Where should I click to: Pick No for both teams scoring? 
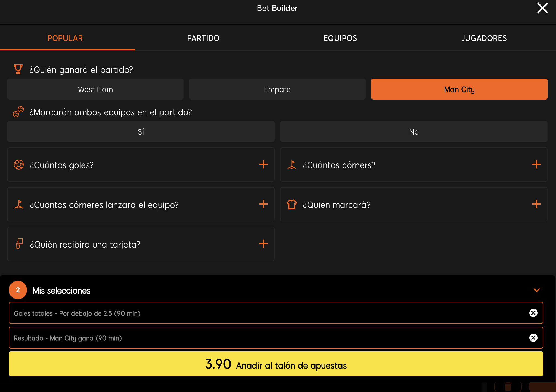point(414,131)
